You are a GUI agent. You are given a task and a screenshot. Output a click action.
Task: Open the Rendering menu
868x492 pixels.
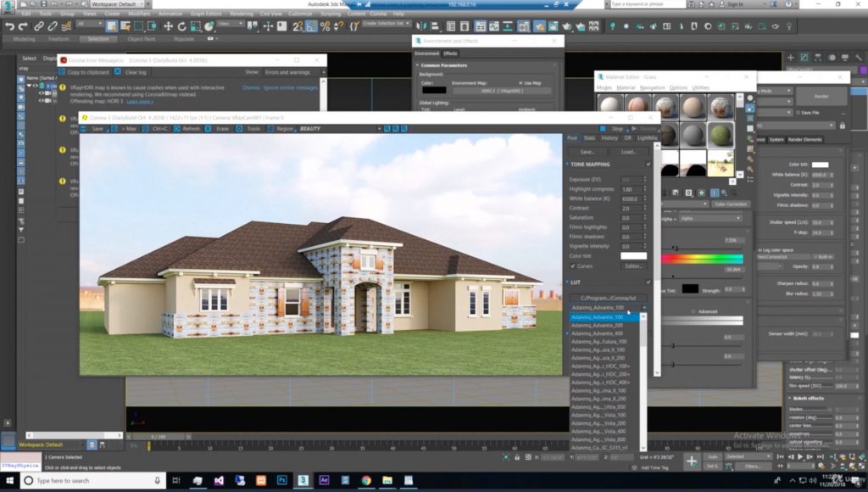pyautogui.click(x=242, y=14)
